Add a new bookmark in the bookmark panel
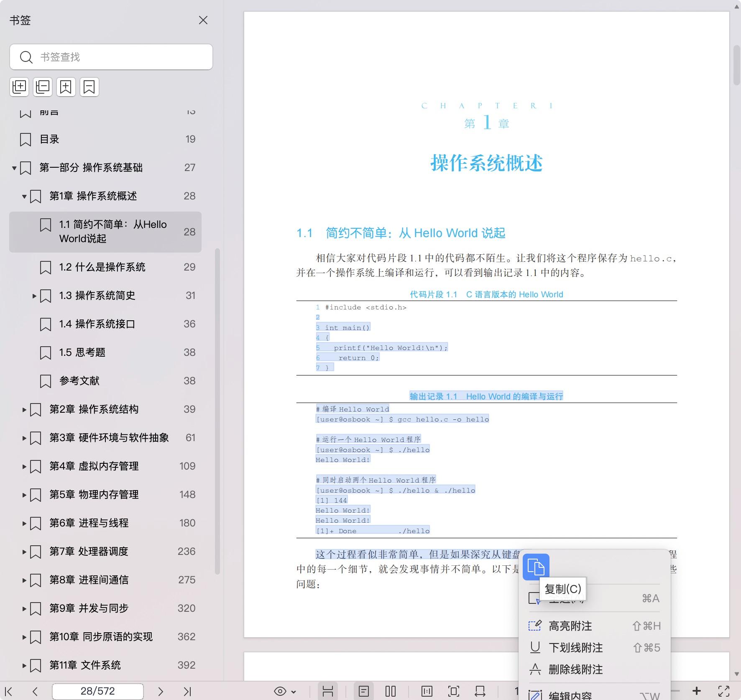Screen dimensions: 741x700 coord(66,87)
